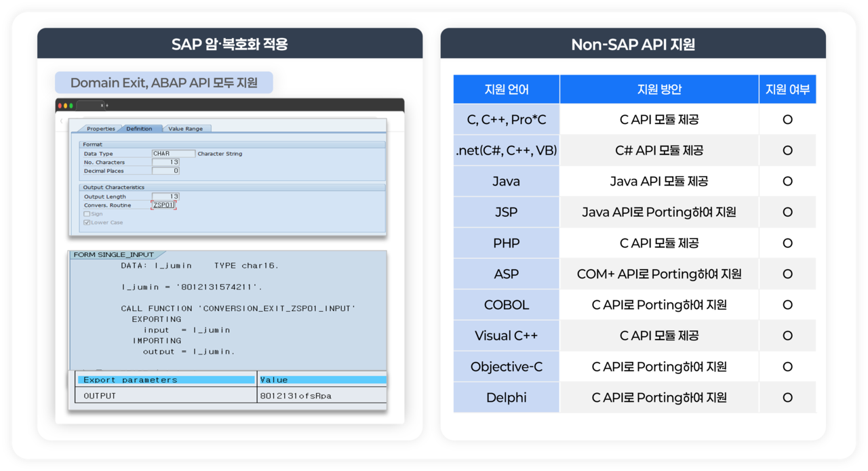
Task: Toggle the Lower Case checkbox
Action: click(86, 222)
